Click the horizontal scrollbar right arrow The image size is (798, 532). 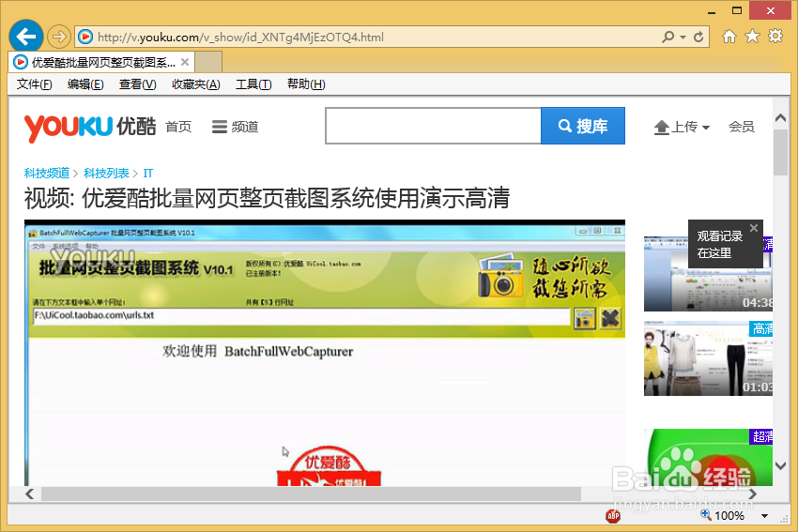coord(752,494)
